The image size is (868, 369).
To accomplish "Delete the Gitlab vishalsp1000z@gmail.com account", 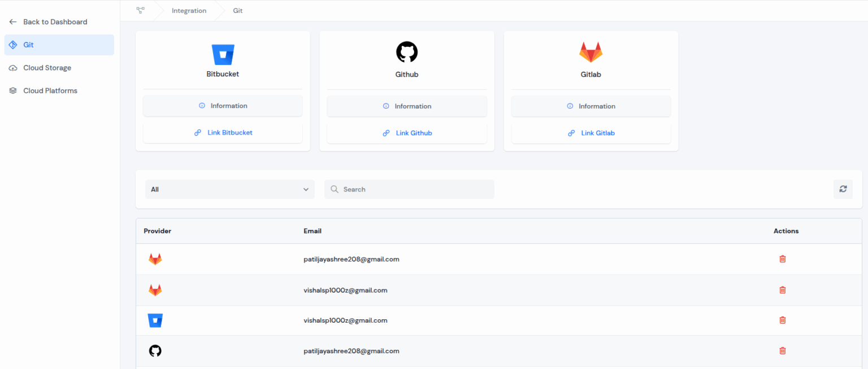I will point(783,290).
